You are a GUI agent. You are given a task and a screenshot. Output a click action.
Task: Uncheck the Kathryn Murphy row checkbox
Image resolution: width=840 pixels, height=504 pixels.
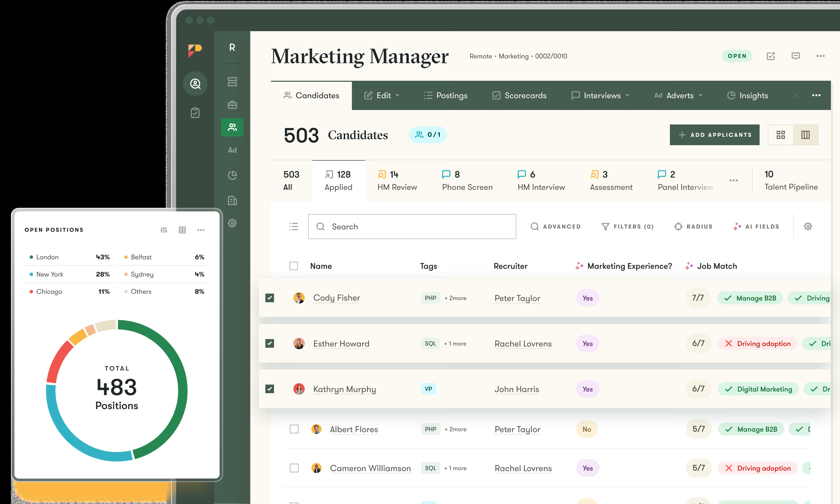click(x=269, y=389)
